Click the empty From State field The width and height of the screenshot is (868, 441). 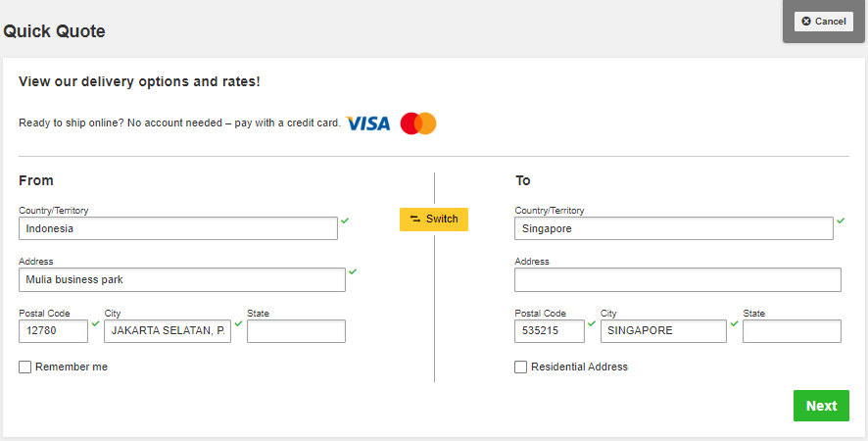pyautogui.click(x=296, y=331)
